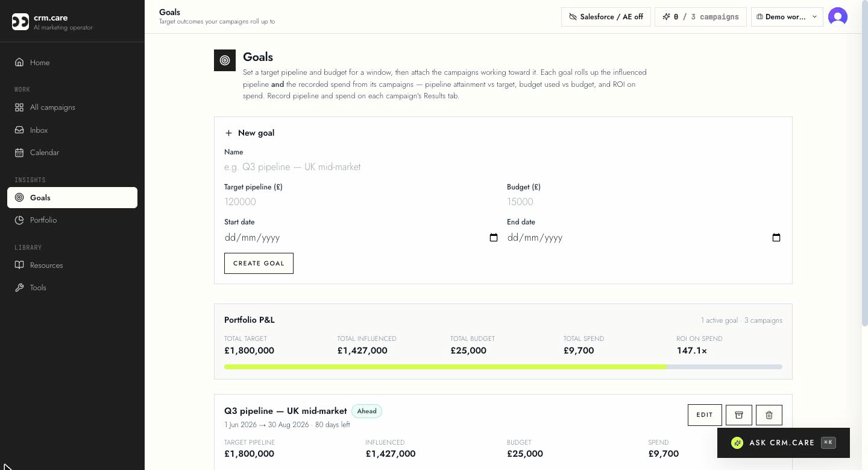Click the Tools wrench icon
868x470 pixels.
[x=19, y=288]
